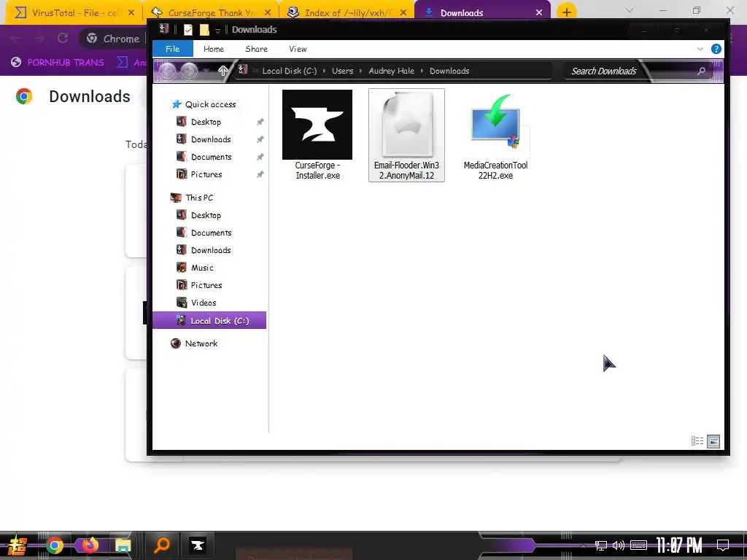Image resolution: width=747 pixels, height=560 pixels.
Task: Click the New Folder quick access toolbar icon
Action: (x=204, y=30)
